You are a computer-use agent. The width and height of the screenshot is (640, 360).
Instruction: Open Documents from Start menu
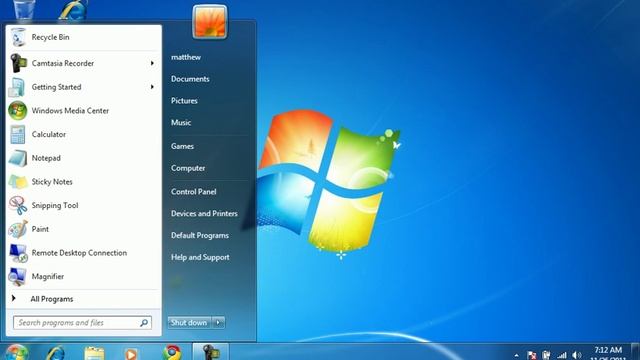point(190,79)
